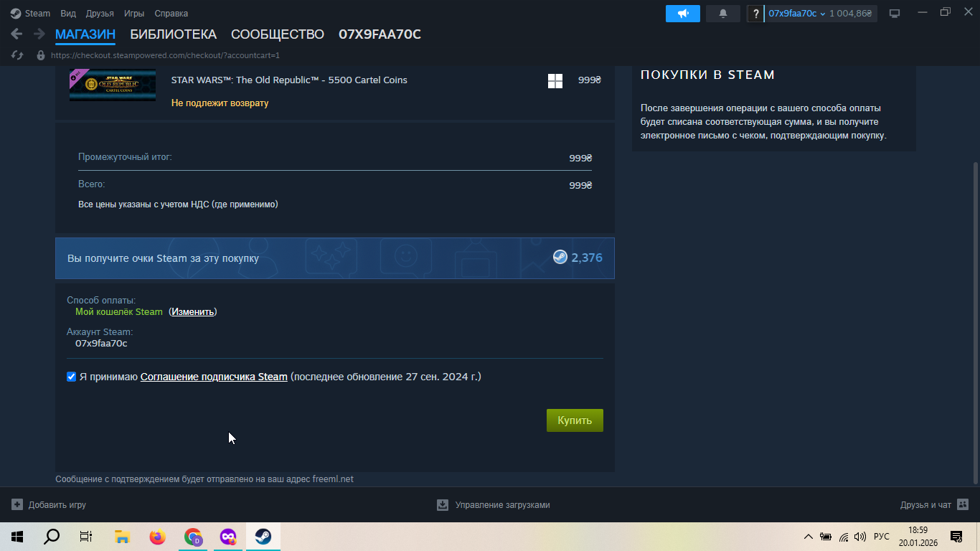Open the purple mask app on taskbar

[228, 537]
